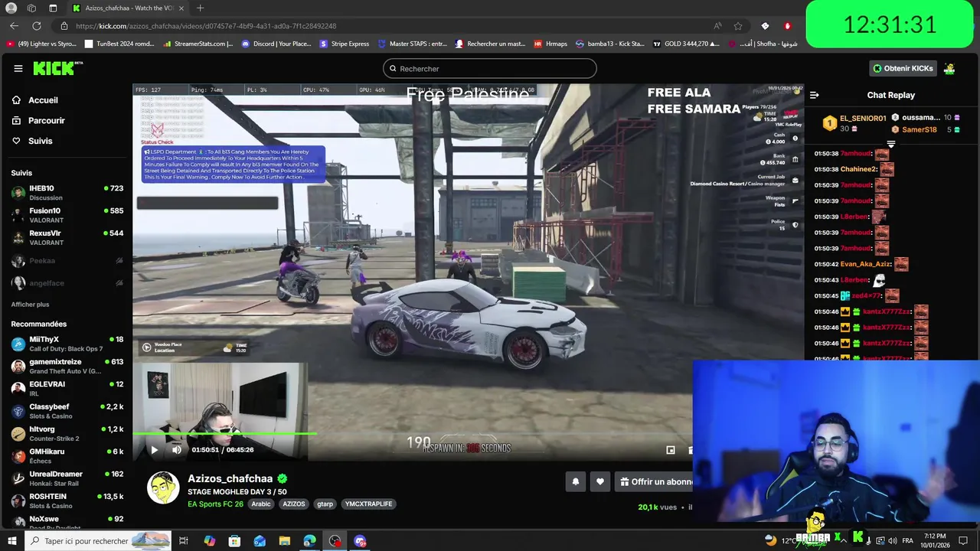The width and height of the screenshot is (980, 551).
Task: Select the AZIZOS tag
Action: pyautogui.click(x=293, y=504)
